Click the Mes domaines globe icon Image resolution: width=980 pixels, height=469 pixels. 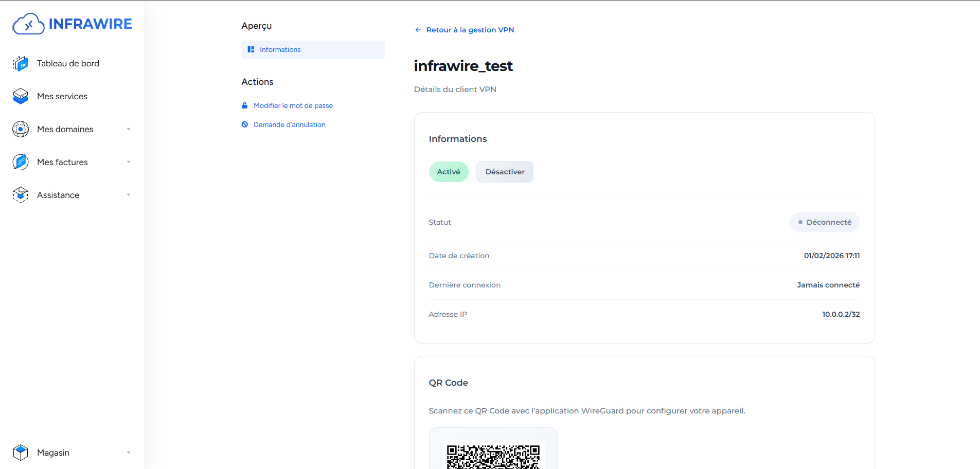coord(20,129)
